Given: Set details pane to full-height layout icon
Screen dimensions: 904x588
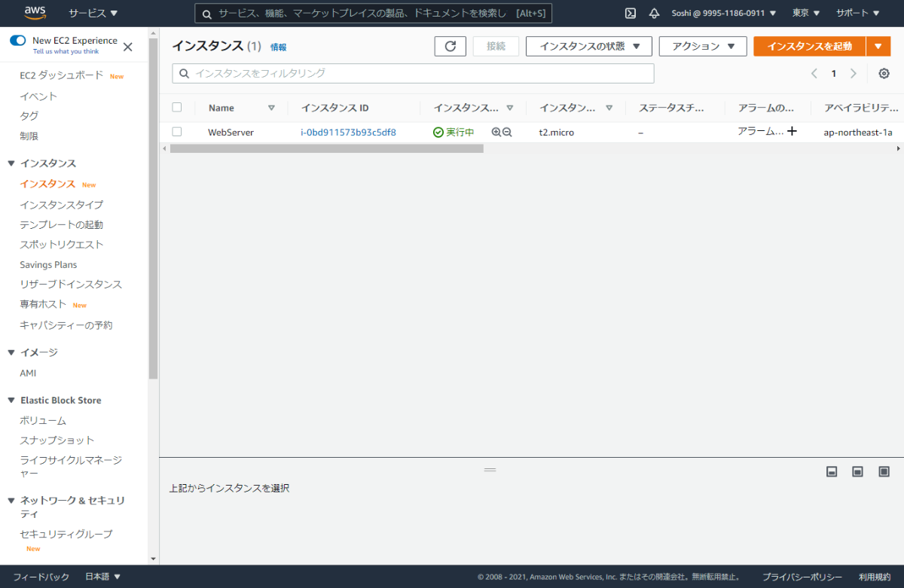Looking at the screenshot, I should click(x=884, y=471).
